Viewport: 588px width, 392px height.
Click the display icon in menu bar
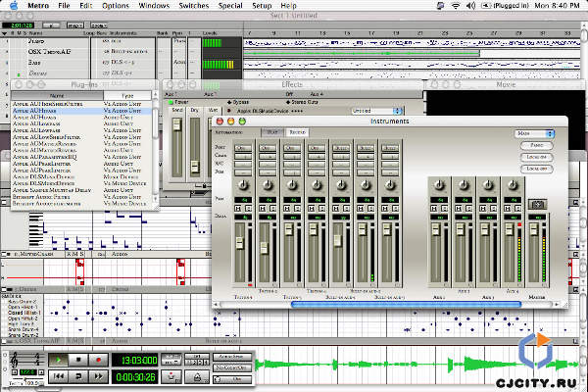(x=441, y=5)
